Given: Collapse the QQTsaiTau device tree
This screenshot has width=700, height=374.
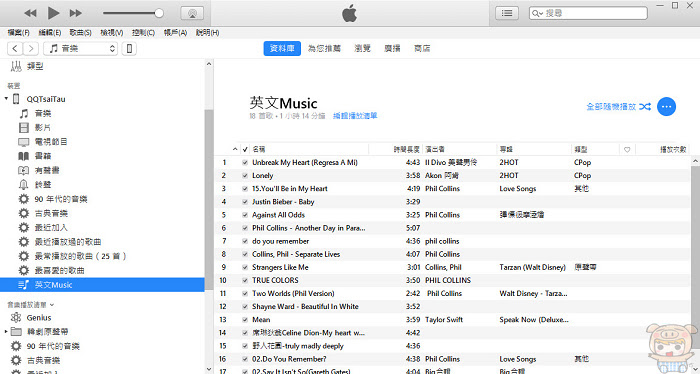Looking at the screenshot, I should point(6,99).
